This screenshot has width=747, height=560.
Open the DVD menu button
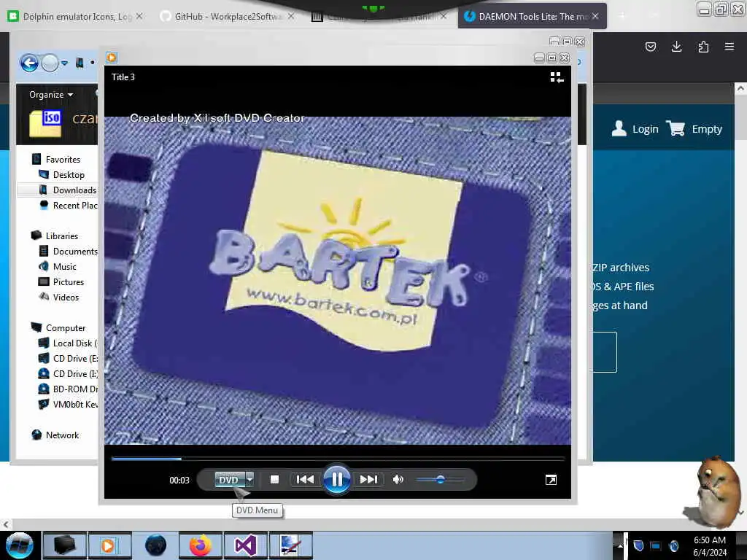click(x=229, y=480)
